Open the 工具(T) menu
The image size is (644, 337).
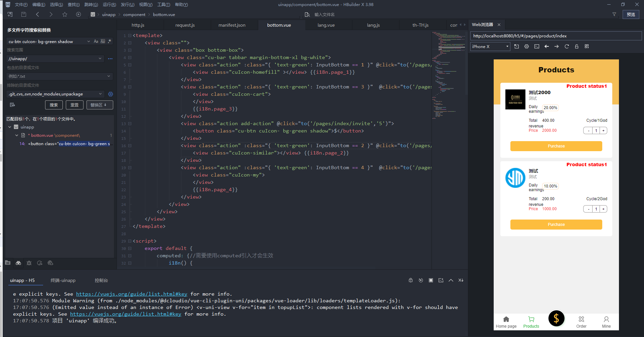click(164, 5)
